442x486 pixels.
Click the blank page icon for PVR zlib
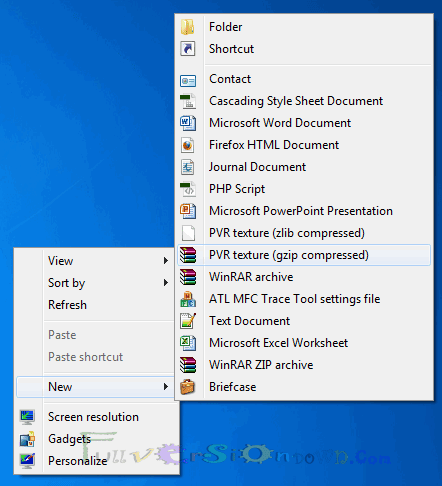point(188,233)
